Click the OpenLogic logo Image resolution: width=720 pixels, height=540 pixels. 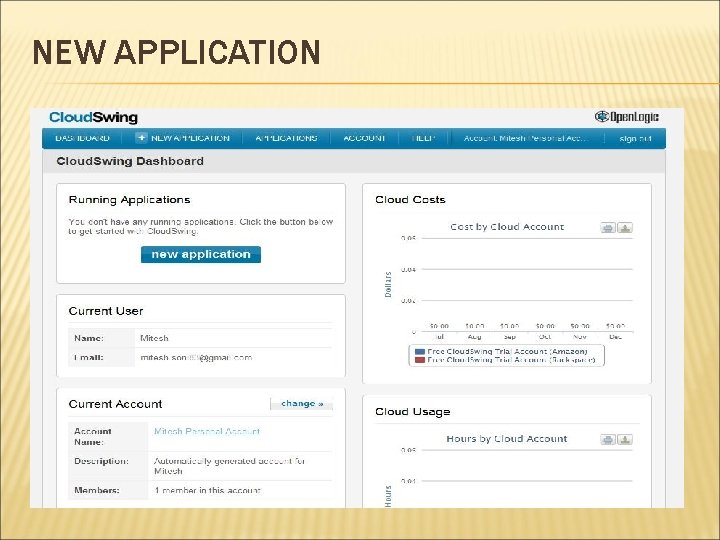[x=627, y=117]
